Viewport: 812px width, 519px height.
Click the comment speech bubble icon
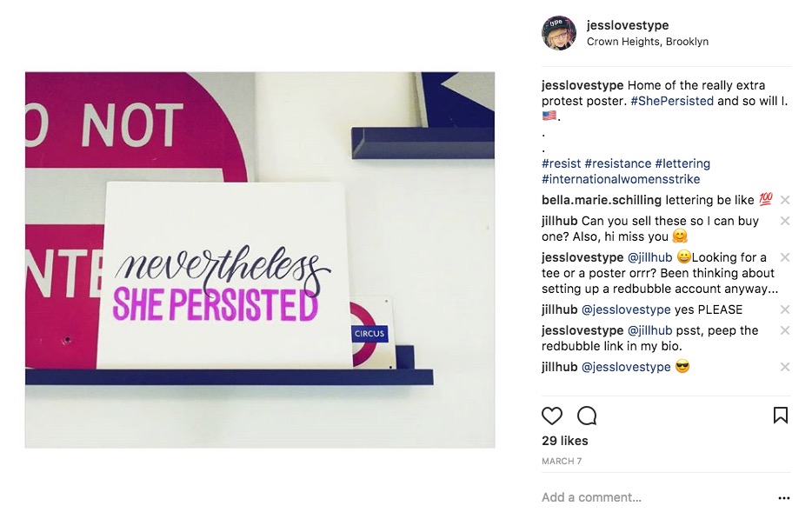587,416
